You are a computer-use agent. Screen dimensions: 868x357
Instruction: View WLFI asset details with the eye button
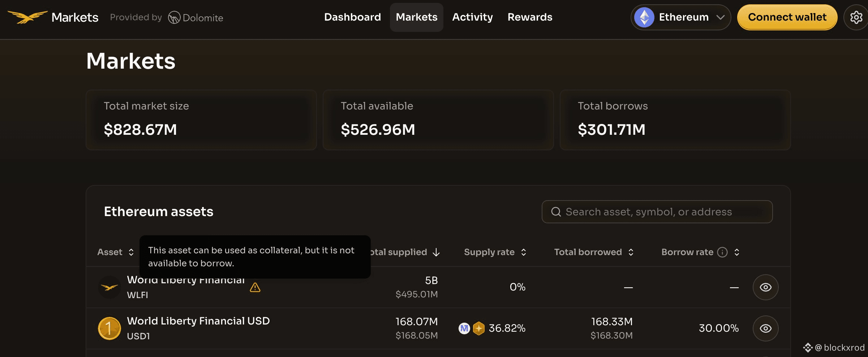pos(766,287)
